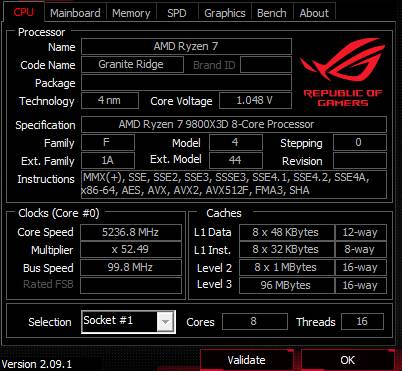Click the x 52.49 multiplier value

(131, 250)
